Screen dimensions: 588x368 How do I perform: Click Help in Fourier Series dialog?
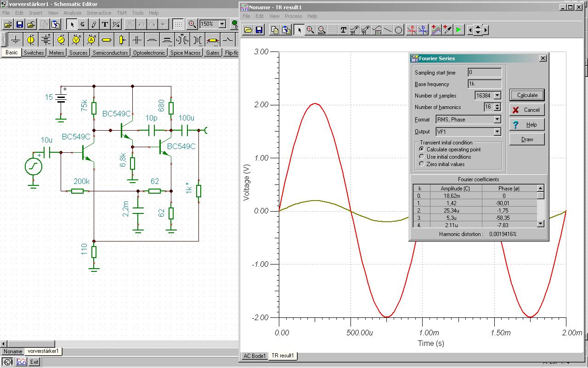[x=527, y=125]
